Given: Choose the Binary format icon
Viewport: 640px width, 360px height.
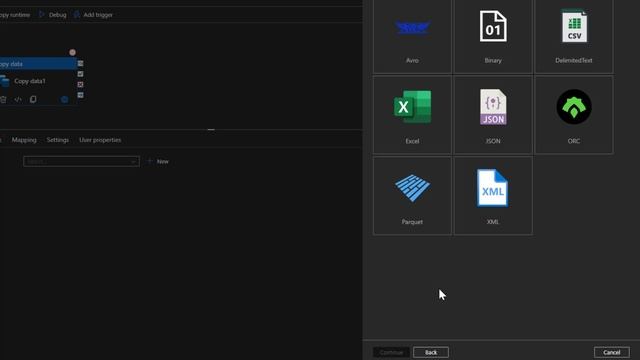Looking at the screenshot, I should pos(493,27).
